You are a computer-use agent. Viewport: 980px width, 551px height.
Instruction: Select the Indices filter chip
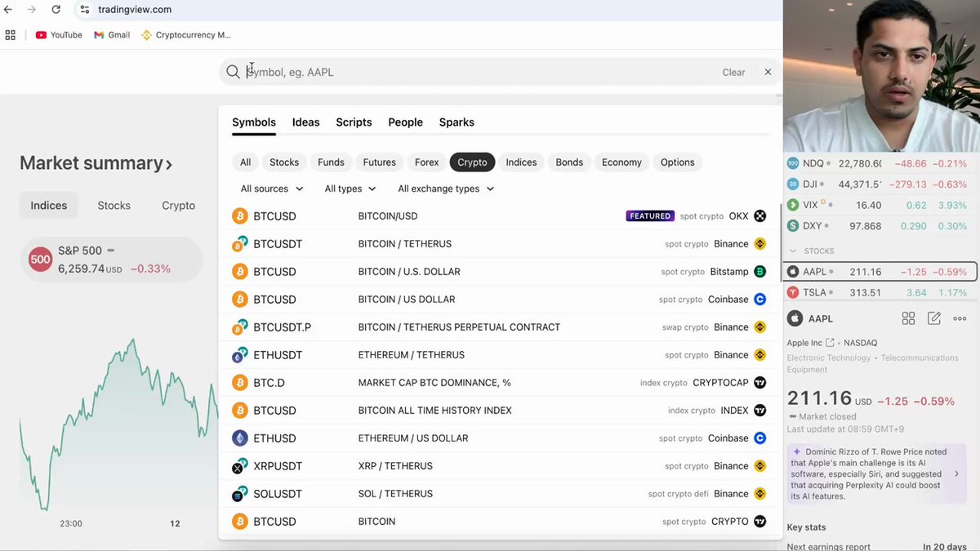521,162
